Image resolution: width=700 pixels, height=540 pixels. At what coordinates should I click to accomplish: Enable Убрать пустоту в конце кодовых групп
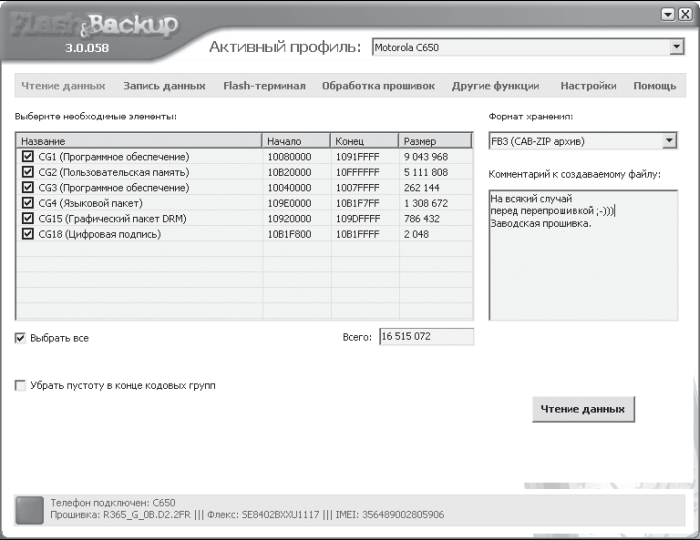coord(21,385)
